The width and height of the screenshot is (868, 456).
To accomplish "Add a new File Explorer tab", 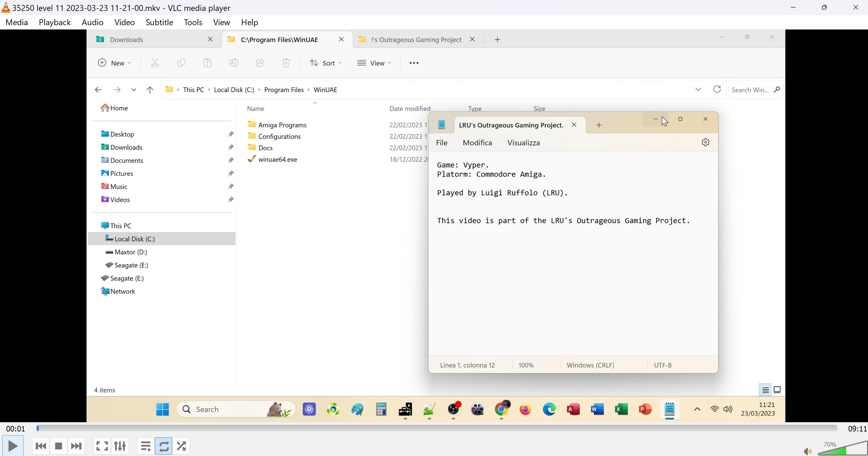I will coord(497,40).
